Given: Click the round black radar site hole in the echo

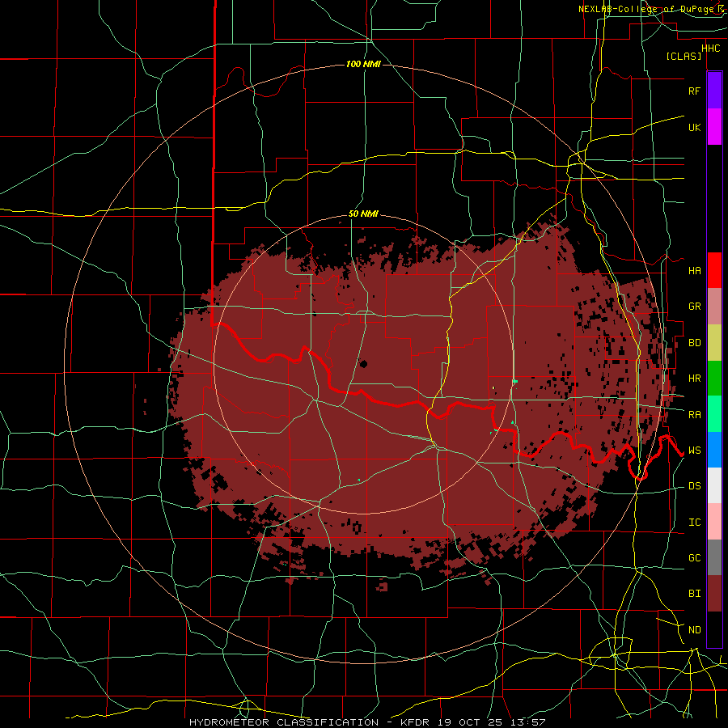Looking at the screenshot, I should [x=363, y=364].
